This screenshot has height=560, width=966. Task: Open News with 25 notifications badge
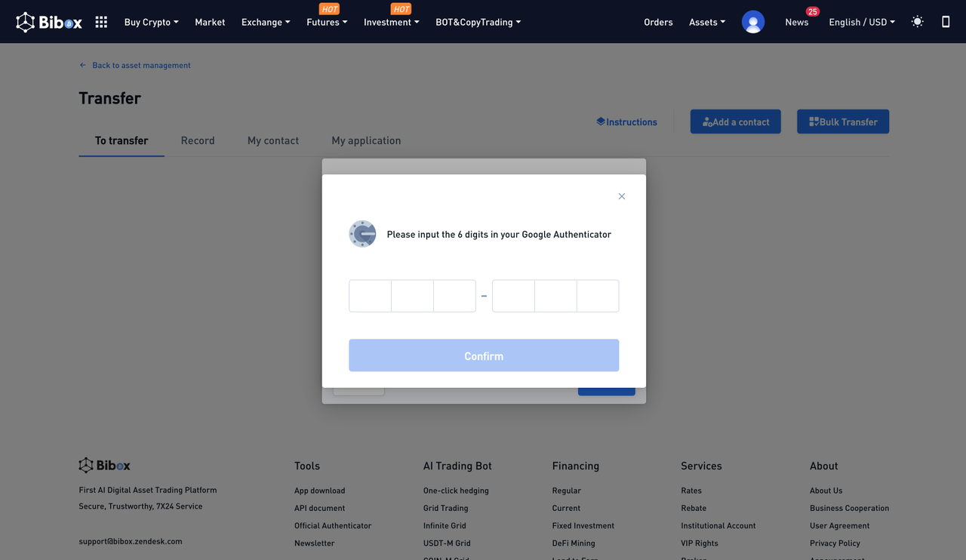pyautogui.click(x=796, y=22)
